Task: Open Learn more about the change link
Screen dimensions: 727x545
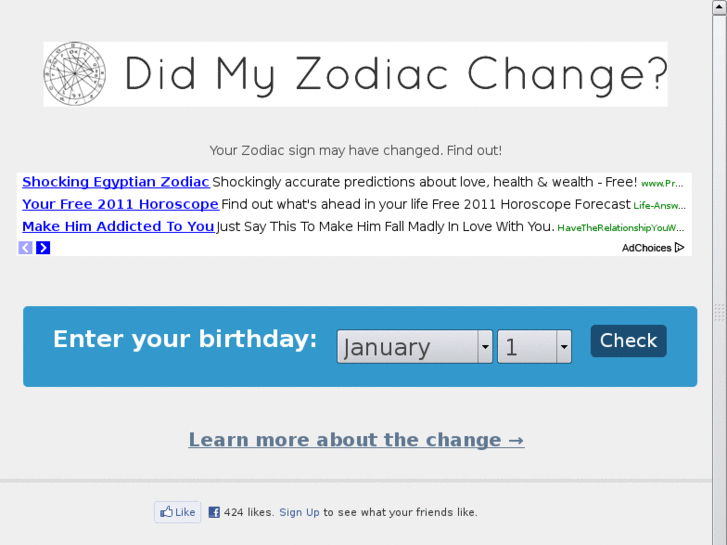Action: [356, 440]
